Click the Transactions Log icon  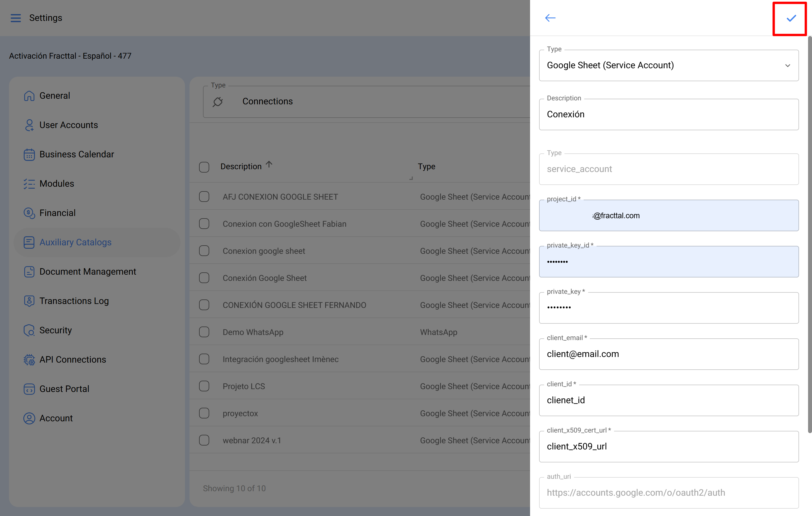(29, 301)
